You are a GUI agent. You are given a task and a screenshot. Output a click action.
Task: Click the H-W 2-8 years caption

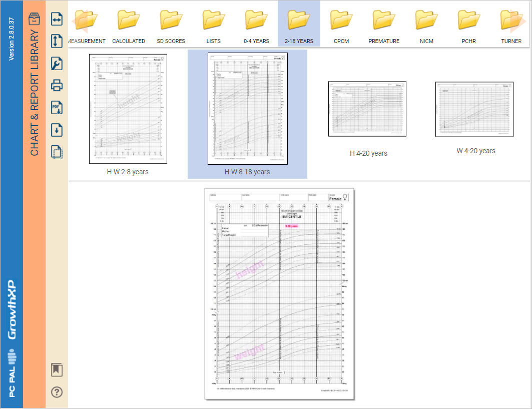128,172
